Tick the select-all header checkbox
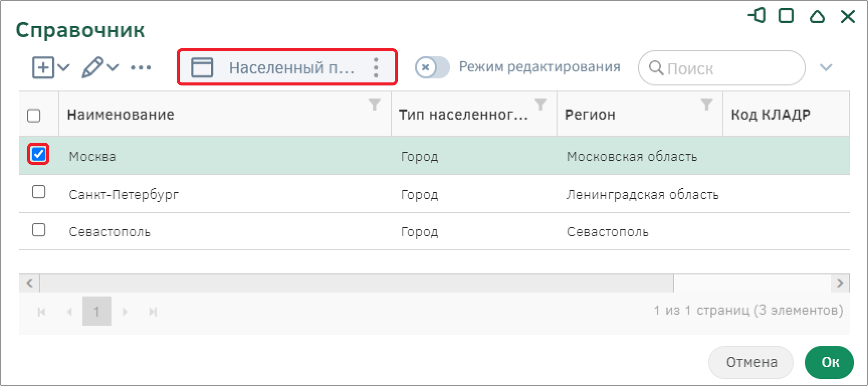Screen dimensions: 868x386 [34, 116]
